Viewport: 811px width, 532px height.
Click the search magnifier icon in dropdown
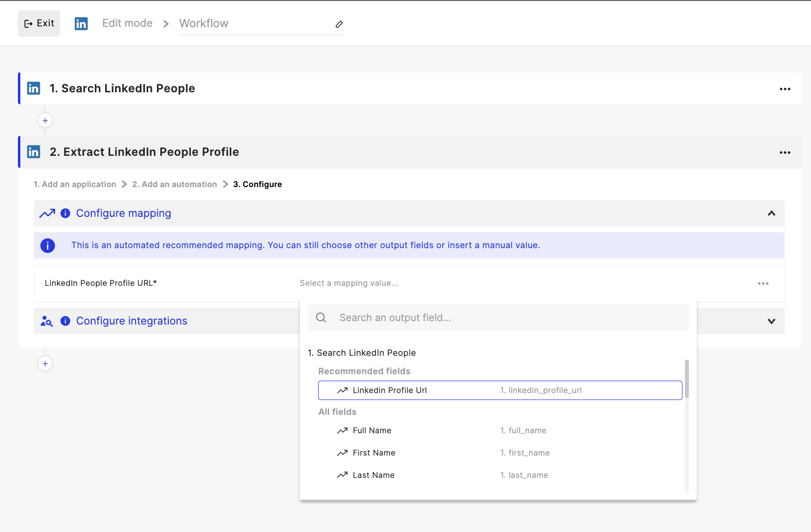[321, 318]
